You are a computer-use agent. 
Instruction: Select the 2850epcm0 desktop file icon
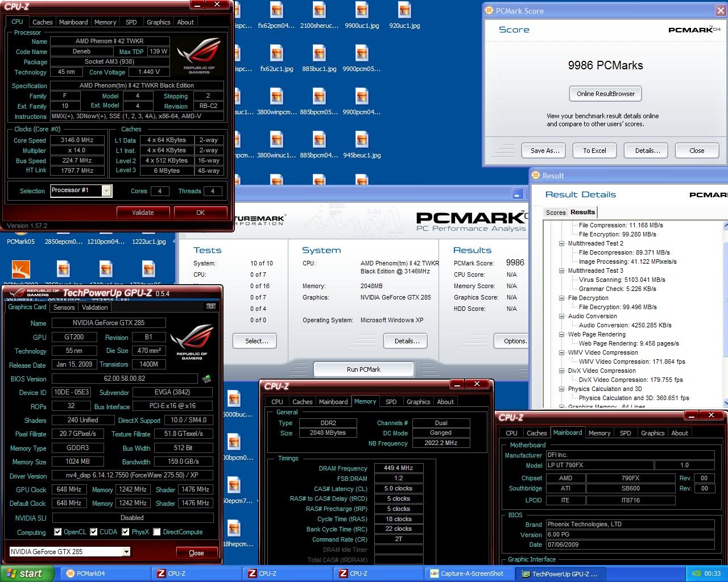63,241
